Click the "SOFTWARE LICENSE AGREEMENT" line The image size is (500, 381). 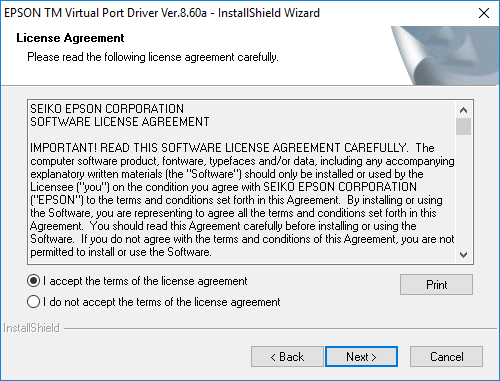click(x=120, y=122)
